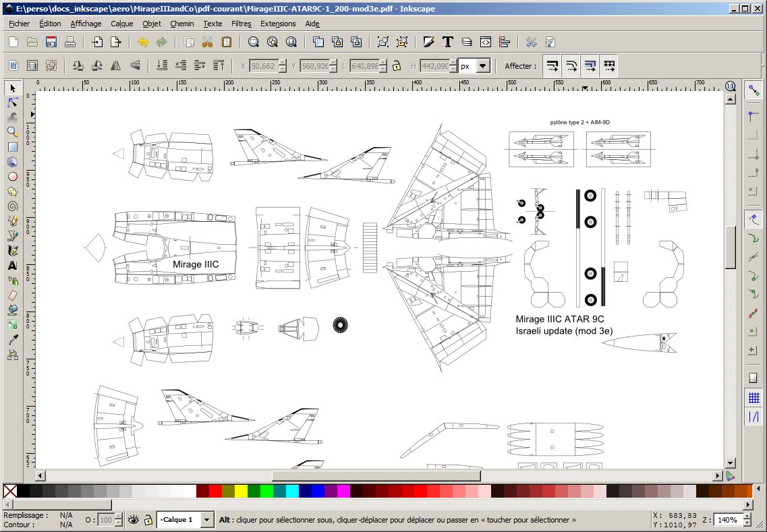
Task: Open the px units dropdown
Action: 482,66
